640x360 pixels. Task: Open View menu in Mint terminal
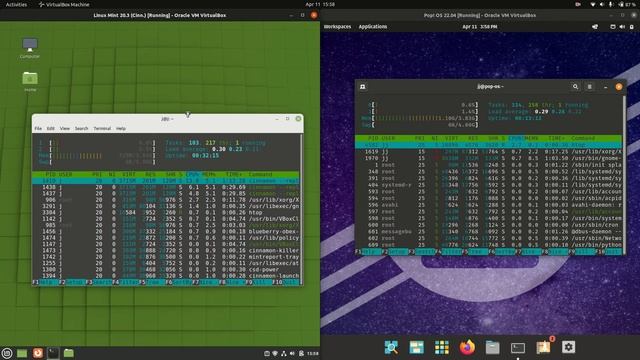65,129
